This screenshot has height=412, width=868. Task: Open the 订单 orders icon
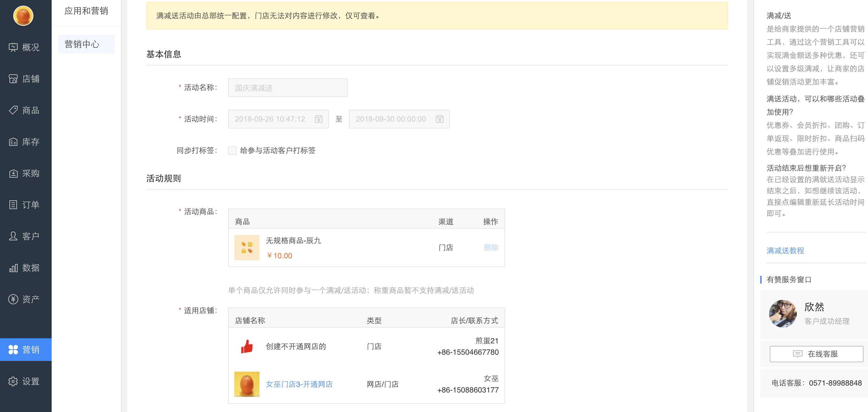pyautogui.click(x=13, y=205)
